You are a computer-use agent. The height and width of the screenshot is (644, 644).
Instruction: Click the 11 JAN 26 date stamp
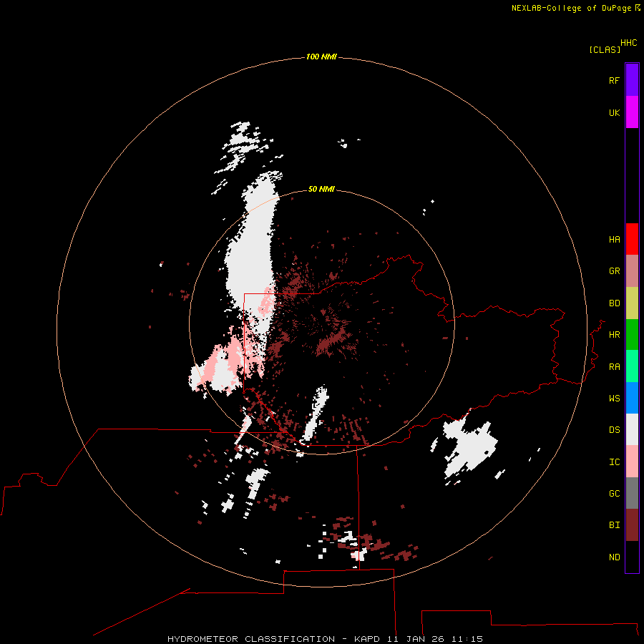(x=416, y=639)
